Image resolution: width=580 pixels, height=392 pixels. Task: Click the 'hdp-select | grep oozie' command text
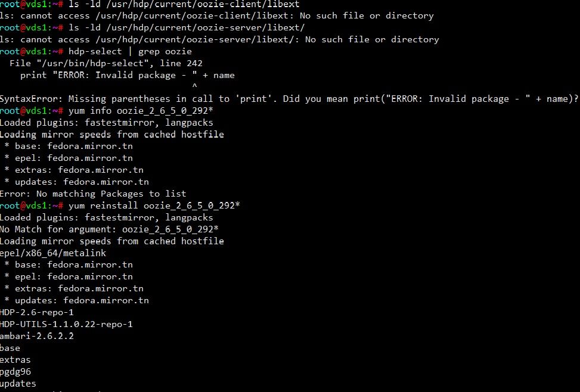(x=138, y=51)
